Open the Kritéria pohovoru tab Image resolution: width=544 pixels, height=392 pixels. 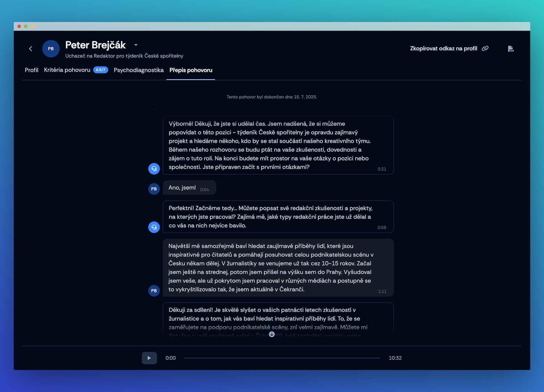67,70
